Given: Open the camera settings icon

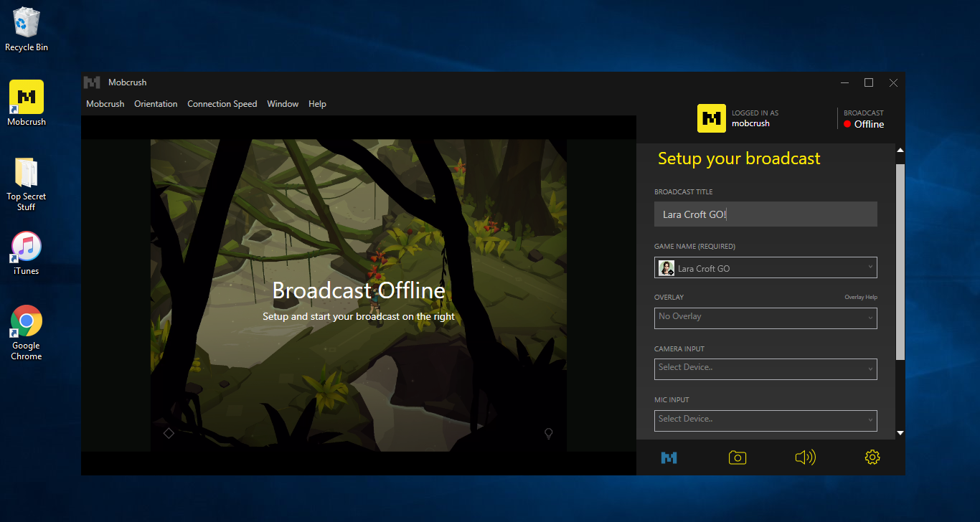Looking at the screenshot, I should coord(737,457).
